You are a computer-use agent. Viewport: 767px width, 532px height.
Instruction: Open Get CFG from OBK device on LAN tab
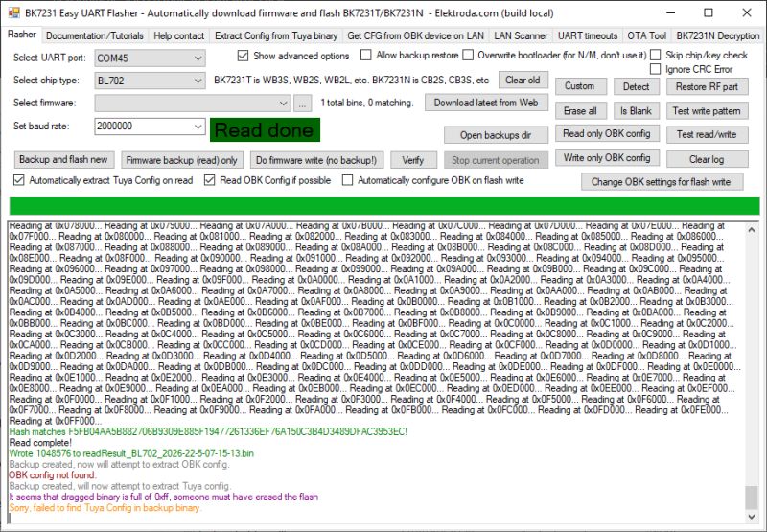415,35
